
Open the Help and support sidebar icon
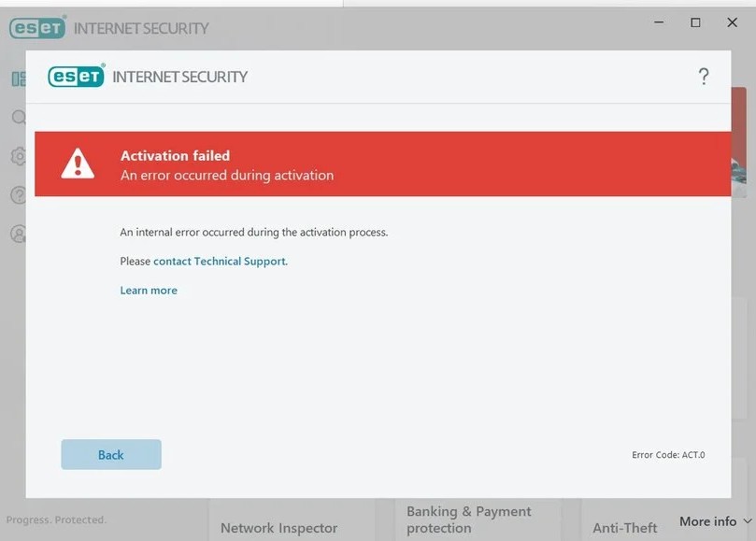click(x=19, y=194)
